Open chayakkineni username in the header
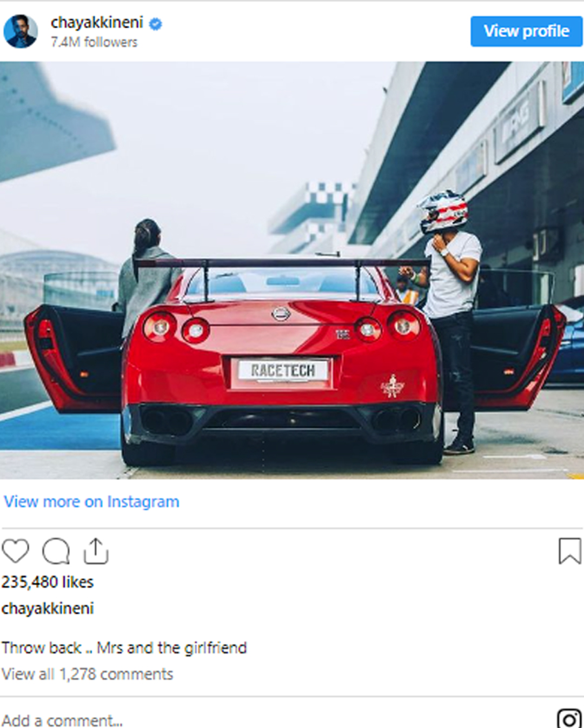The image size is (584, 728). coord(97,22)
